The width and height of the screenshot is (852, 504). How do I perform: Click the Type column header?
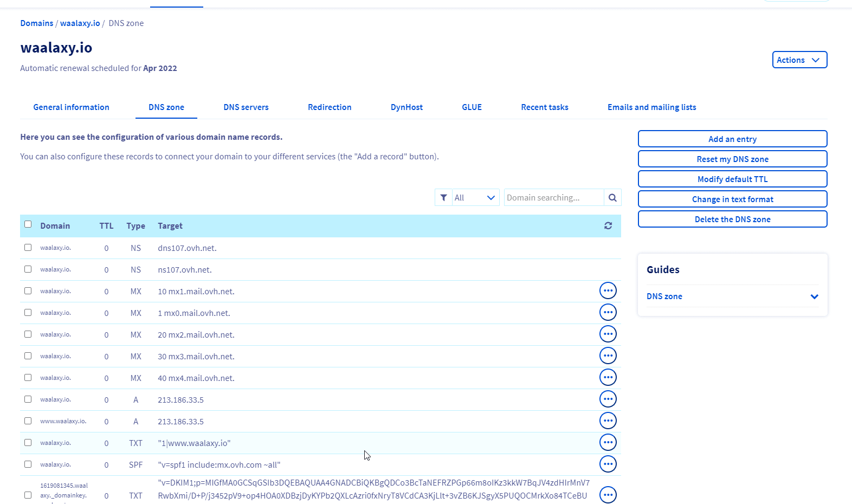(x=135, y=226)
